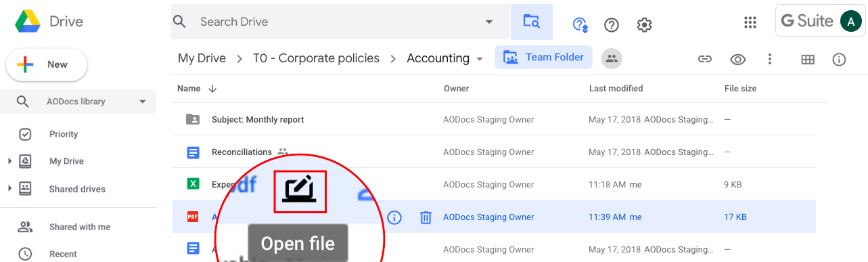The image size is (868, 262).
Task: Click the Google Drive logo
Action: click(x=28, y=22)
